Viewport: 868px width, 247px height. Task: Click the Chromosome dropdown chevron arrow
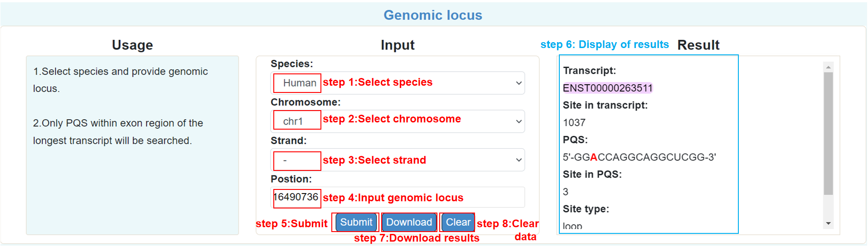click(519, 121)
